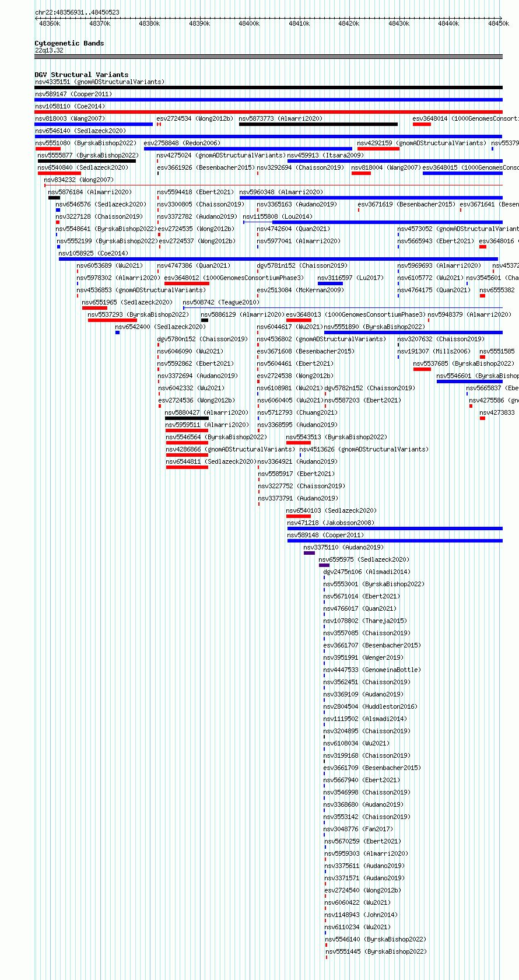This screenshot has height=980, width=519.
Task: Click the nsv4335151 gnomADStructuralVariants label
Action: coord(100,82)
